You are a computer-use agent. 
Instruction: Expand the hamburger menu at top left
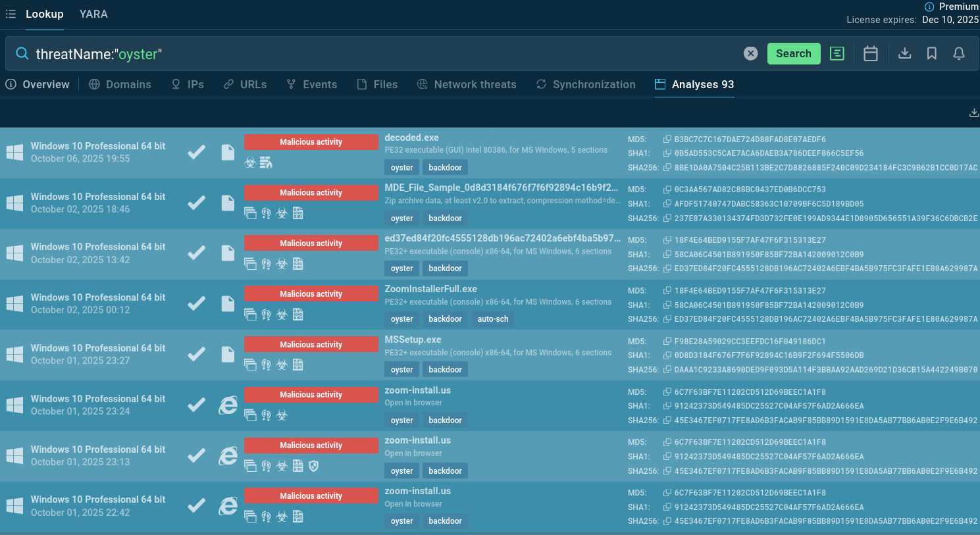click(11, 14)
